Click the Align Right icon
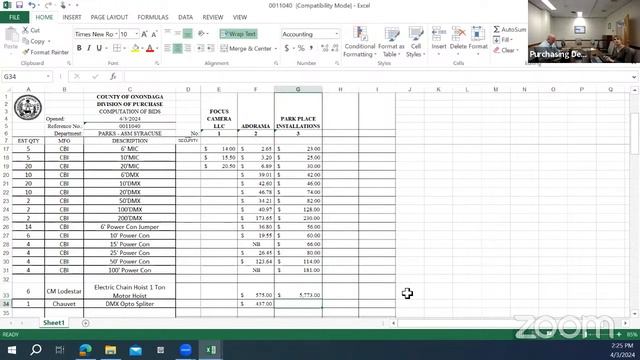Viewport: 640px width, 360px height. tap(188, 48)
